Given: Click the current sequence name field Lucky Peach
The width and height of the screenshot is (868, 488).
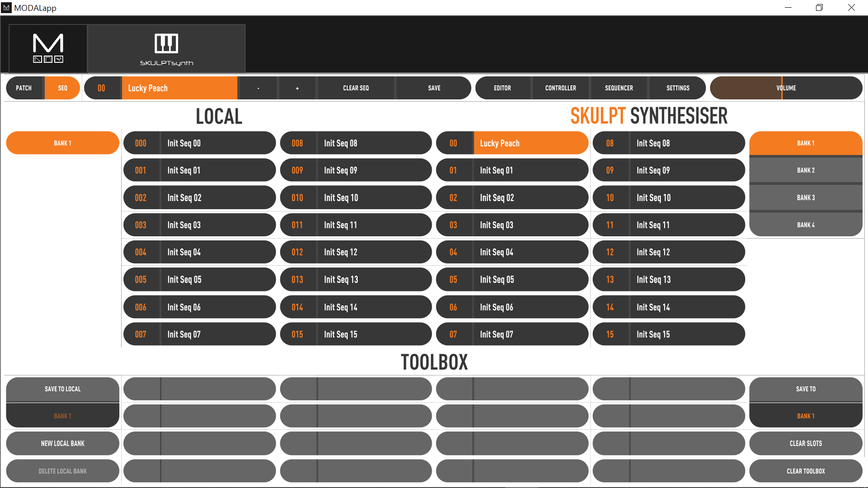Looking at the screenshot, I should tap(179, 88).
